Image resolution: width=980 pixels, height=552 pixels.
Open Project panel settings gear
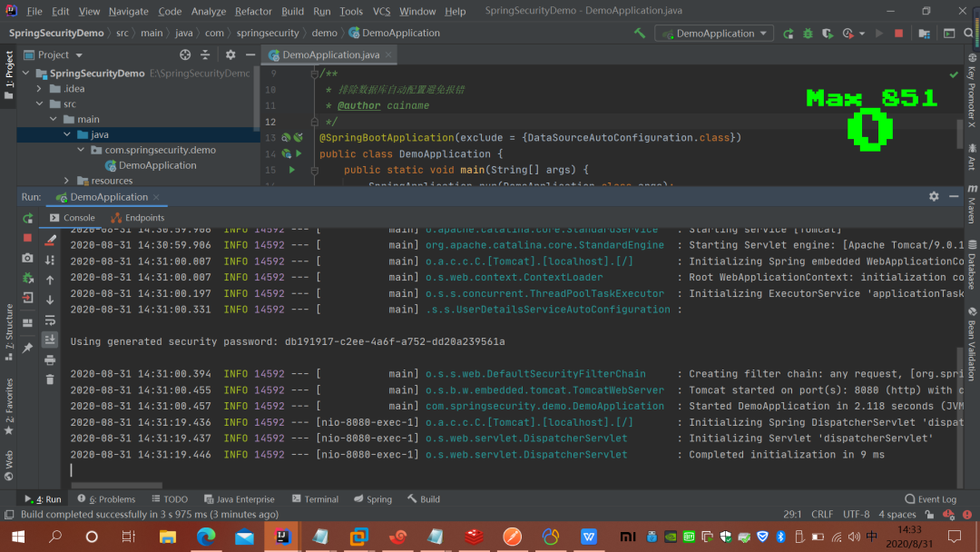pos(230,55)
